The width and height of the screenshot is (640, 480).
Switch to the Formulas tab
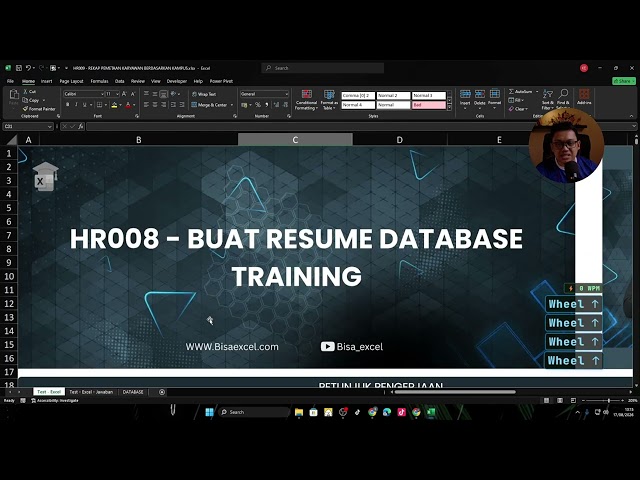tap(99, 81)
